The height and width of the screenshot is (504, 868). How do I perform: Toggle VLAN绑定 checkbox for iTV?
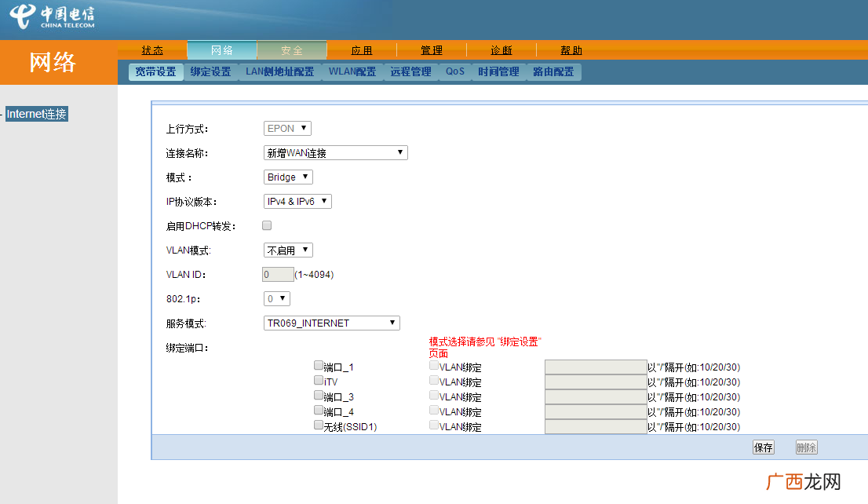(434, 380)
